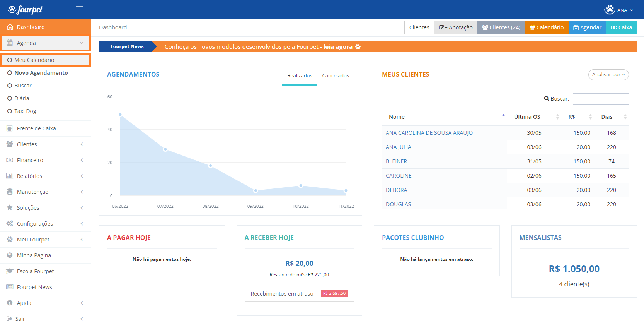Click the paw icon in the news banner
This screenshot has width=644, height=327.
pos(358,47)
